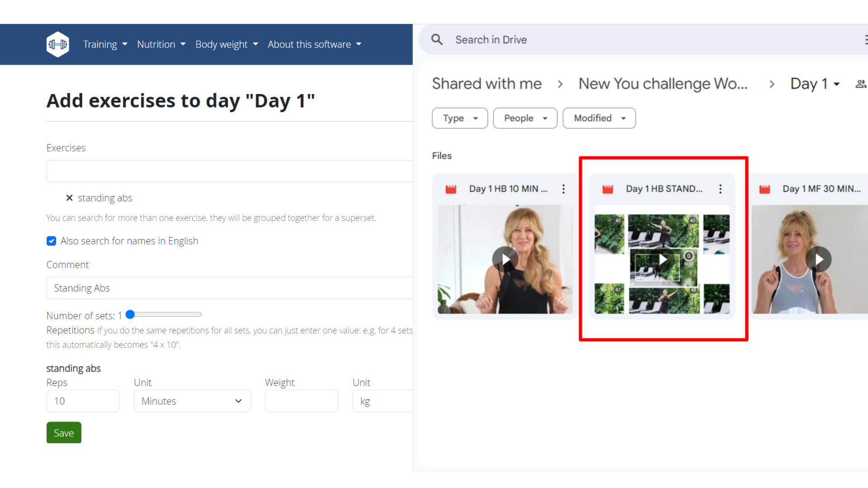Remove the standing abs exercise with X
This screenshot has height=488, width=868.
click(x=69, y=198)
